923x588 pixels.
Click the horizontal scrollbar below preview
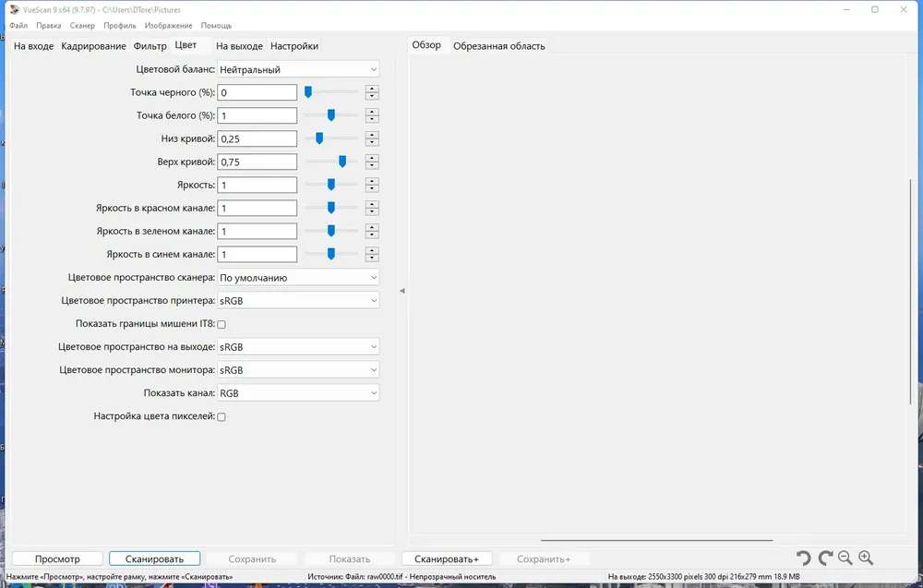(x=656, y=540)
